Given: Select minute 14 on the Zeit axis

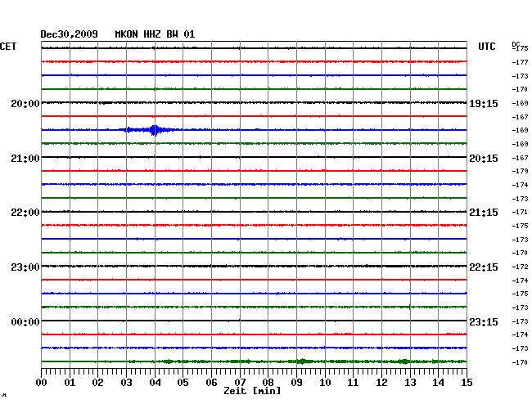Looking at the screenshot, I should 438,383.
